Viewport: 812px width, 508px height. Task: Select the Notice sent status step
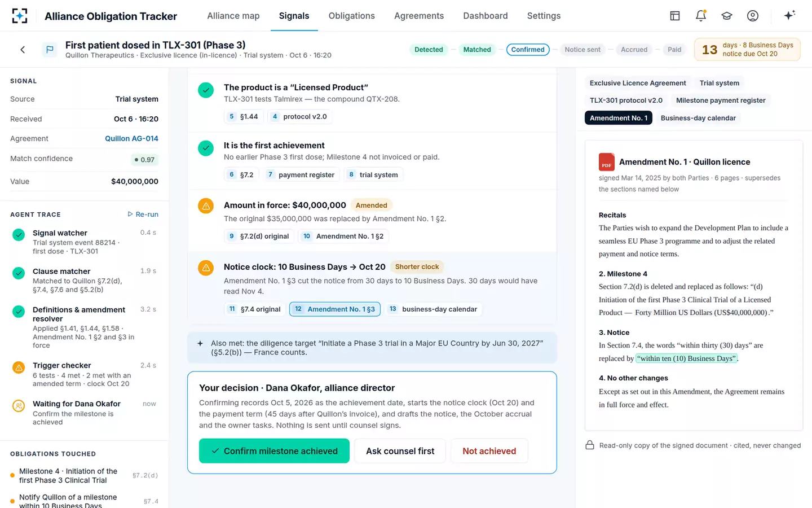point(582,50)
